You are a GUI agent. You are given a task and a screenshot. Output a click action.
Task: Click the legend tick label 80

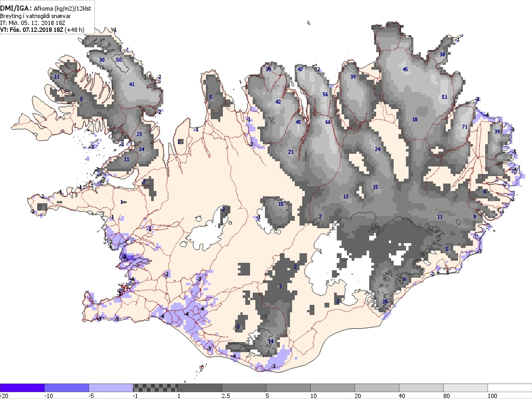pos(447,396)
